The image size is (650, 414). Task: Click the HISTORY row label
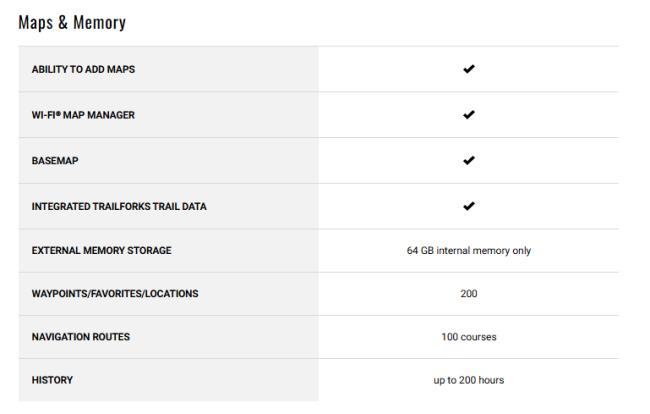[x=52, y=380]
